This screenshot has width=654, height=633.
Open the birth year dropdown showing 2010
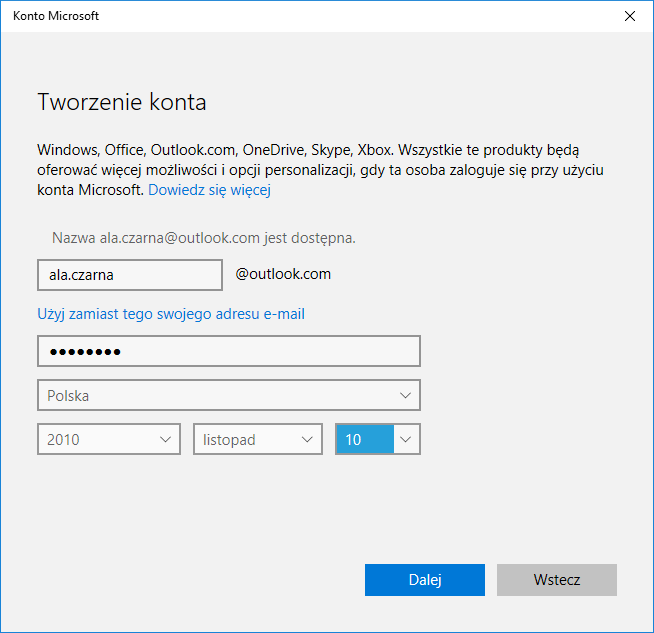pos(108,439)
